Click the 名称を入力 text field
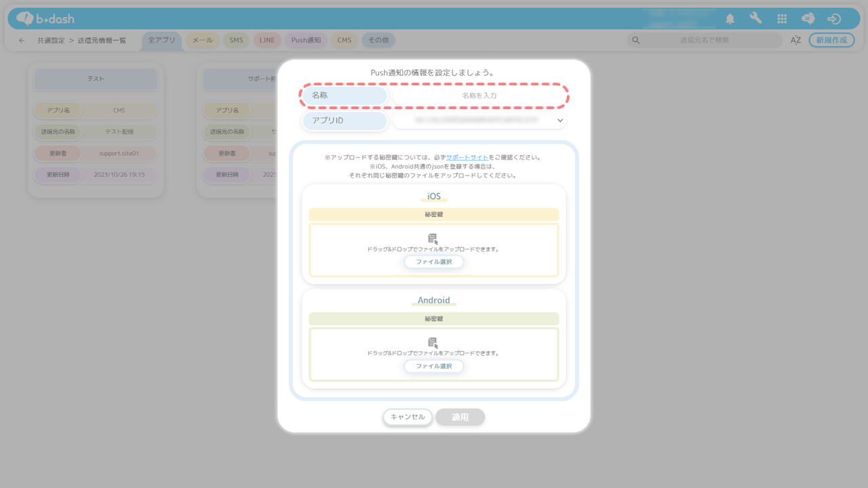 coord(479,96)
